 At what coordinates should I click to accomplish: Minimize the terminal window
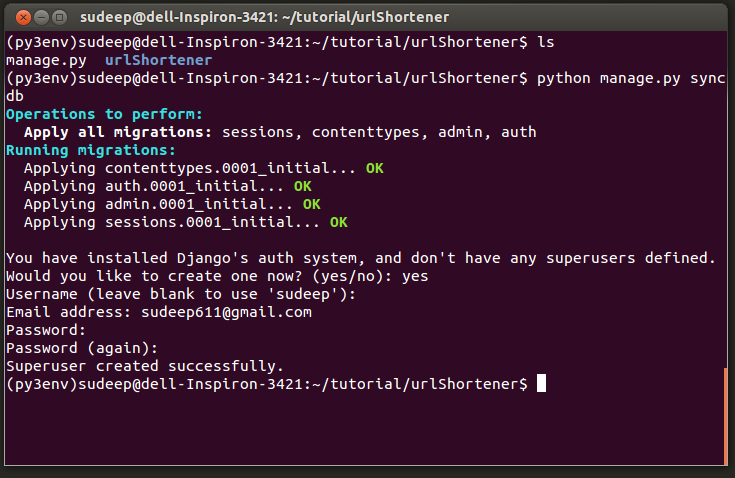coord(41,18)
